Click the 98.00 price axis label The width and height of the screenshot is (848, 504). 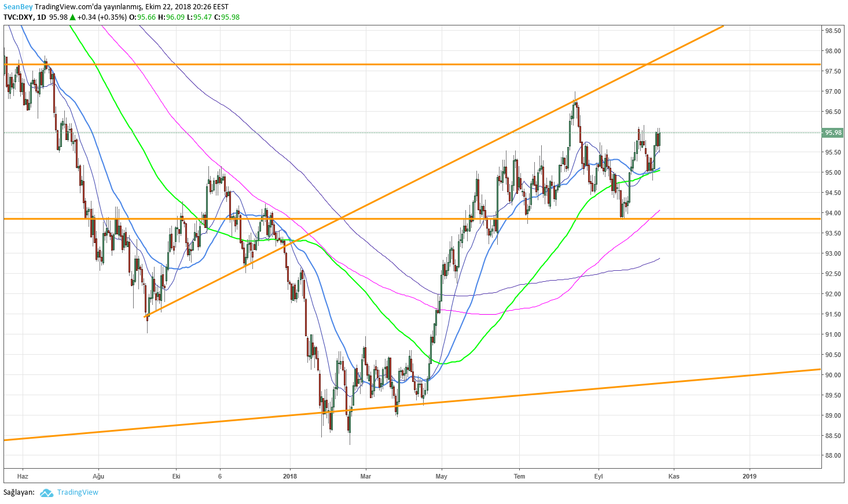pyautogui.click(x=833, y=51)
